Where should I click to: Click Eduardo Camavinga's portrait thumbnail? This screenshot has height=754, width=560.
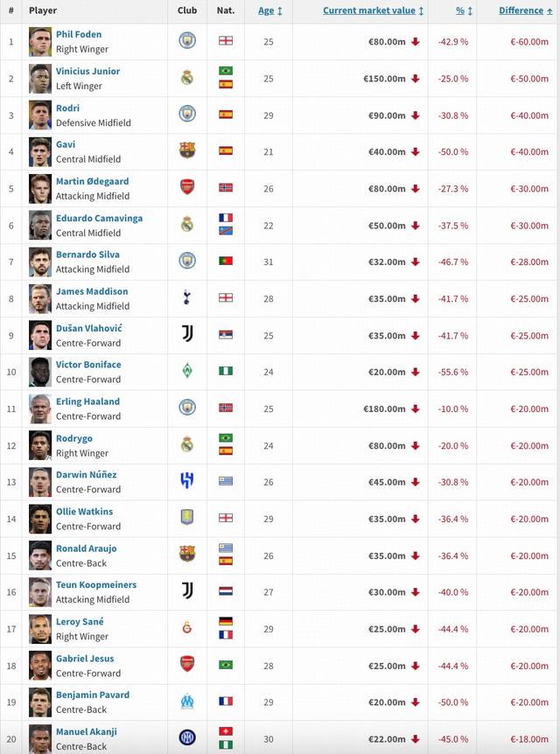[40, 225]
